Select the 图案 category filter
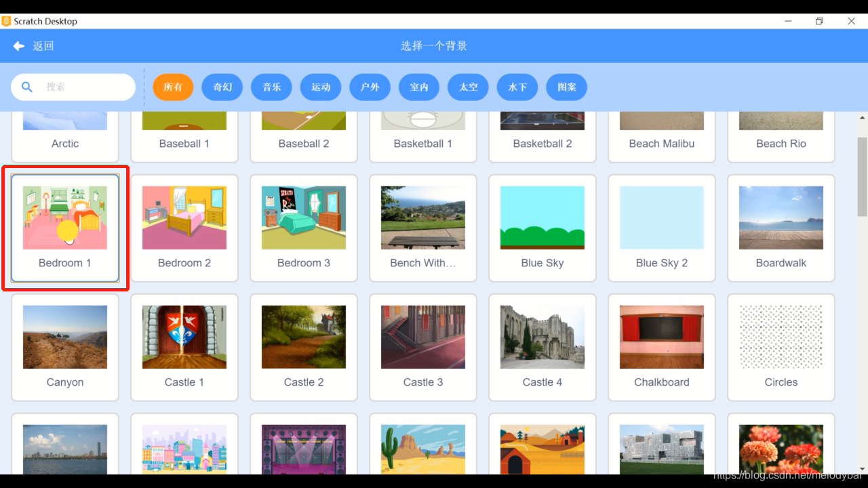 pyautogui.click(x=567, y=87)
